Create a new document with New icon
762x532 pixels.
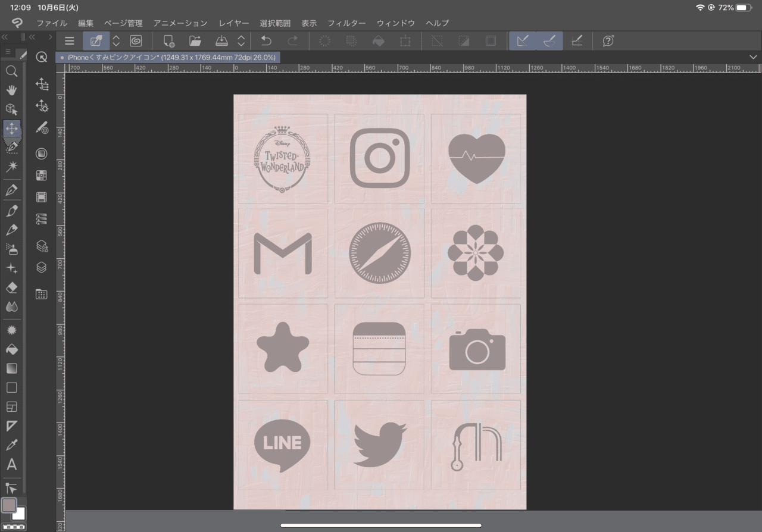pyautogui.click(x=169, y=41)
